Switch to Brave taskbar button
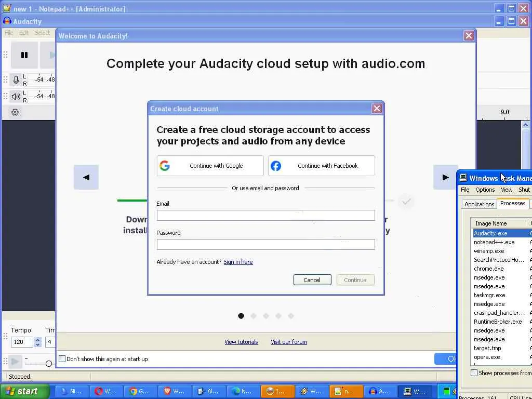Viewport: 532px width, 399px height. point(175,392)
